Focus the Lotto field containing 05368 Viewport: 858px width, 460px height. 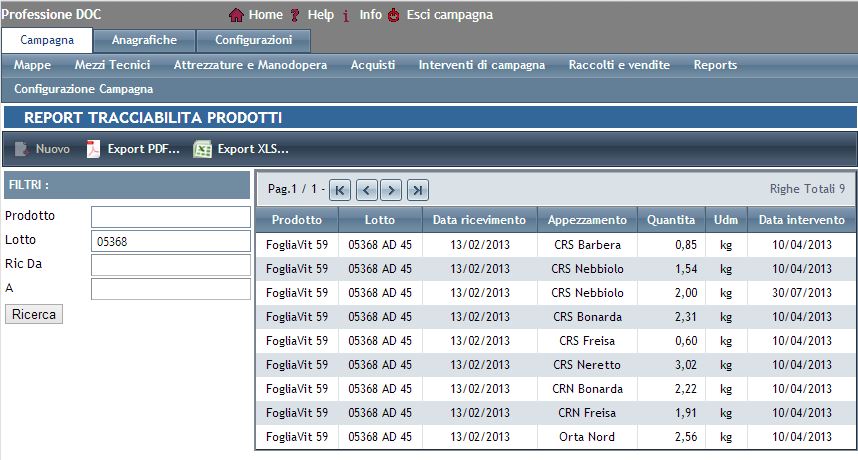click(170, 241)
